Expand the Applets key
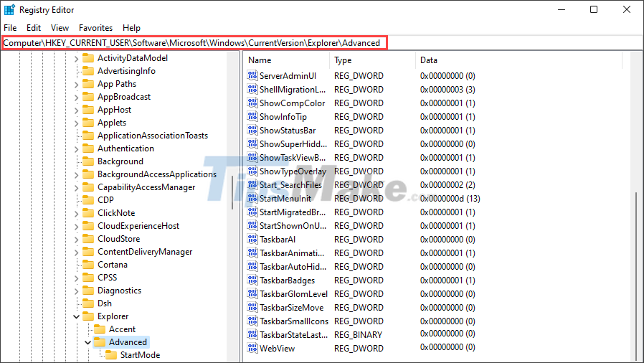This screenshot has width=644, height=363. point(77,123)
